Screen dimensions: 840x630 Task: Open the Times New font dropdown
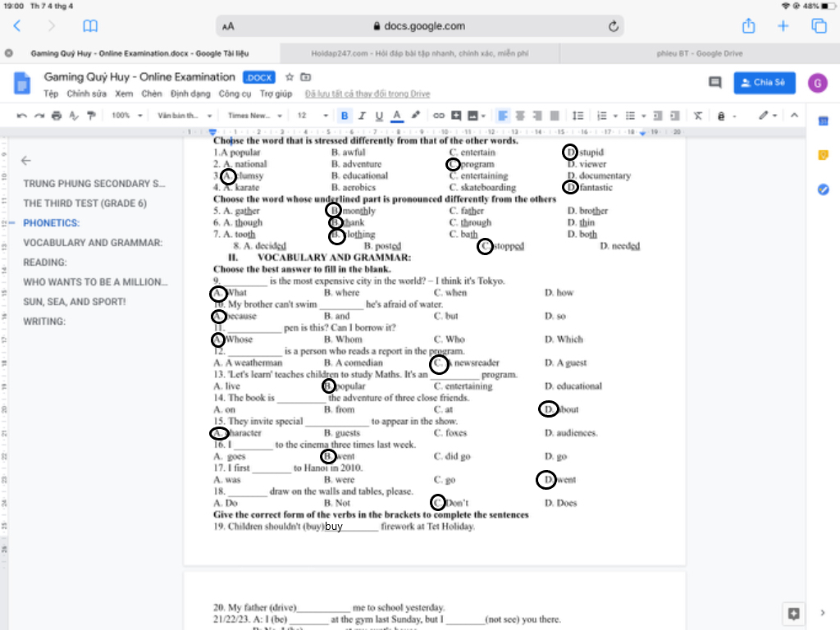(254, 116)
